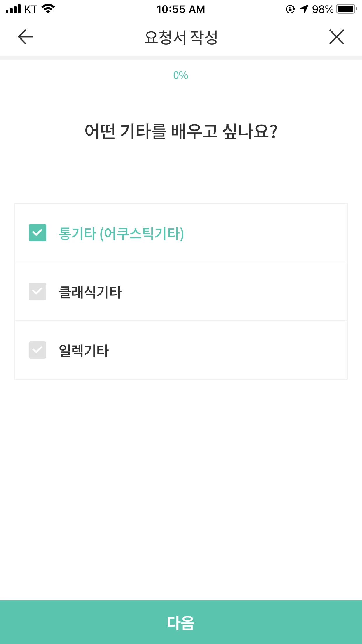This screenshot has width=362, height=644.
Task: Tap the back arrow icon
Action: [25, 37]
